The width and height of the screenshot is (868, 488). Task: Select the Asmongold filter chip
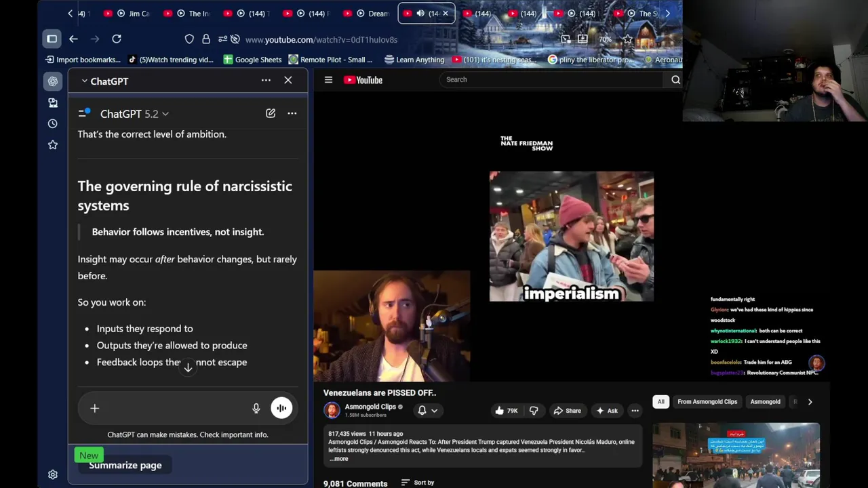765,401
